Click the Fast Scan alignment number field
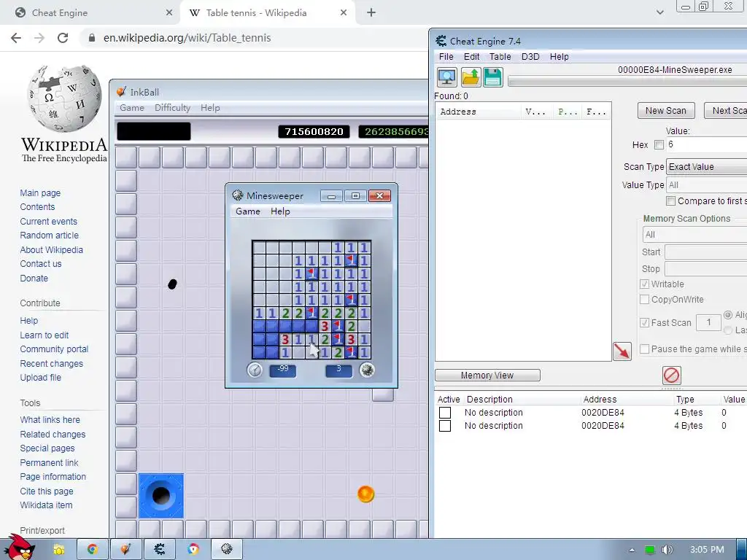Screen dimensions: 747x560 (708, 323)
